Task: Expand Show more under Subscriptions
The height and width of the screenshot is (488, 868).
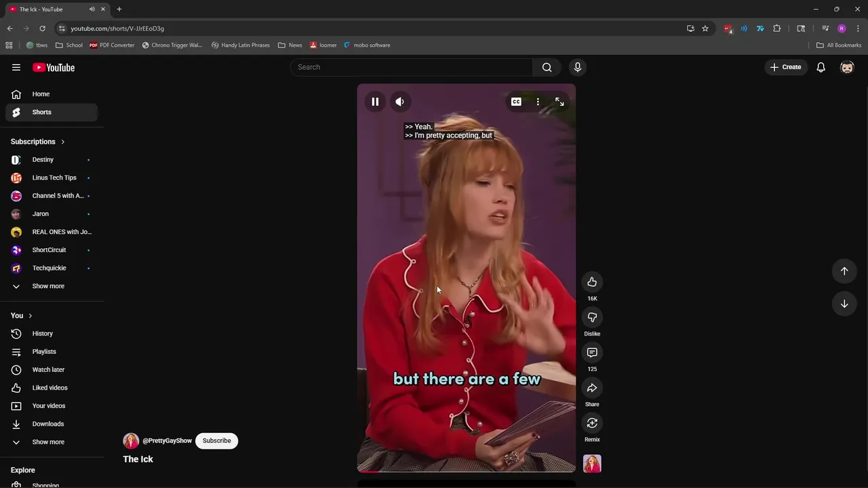Action: point(52,286)
